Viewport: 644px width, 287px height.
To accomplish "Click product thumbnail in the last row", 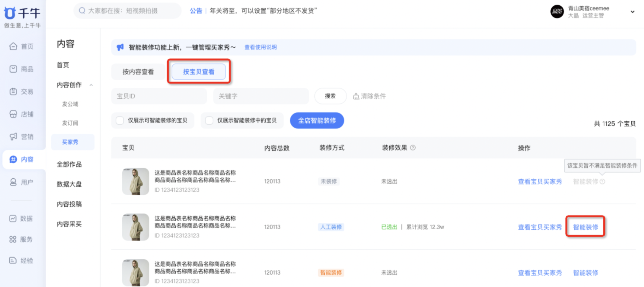I will point(135,272).
